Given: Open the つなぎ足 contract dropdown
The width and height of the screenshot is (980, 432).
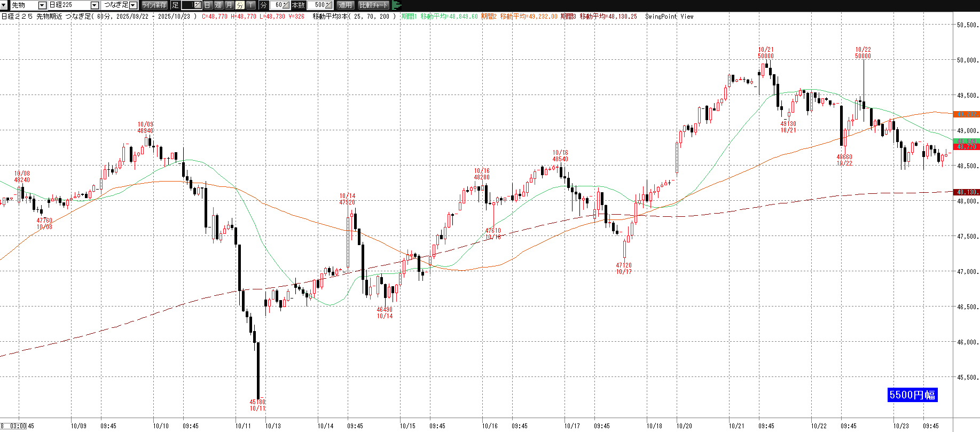Looking at the screenshot, I should click(134, 5).
